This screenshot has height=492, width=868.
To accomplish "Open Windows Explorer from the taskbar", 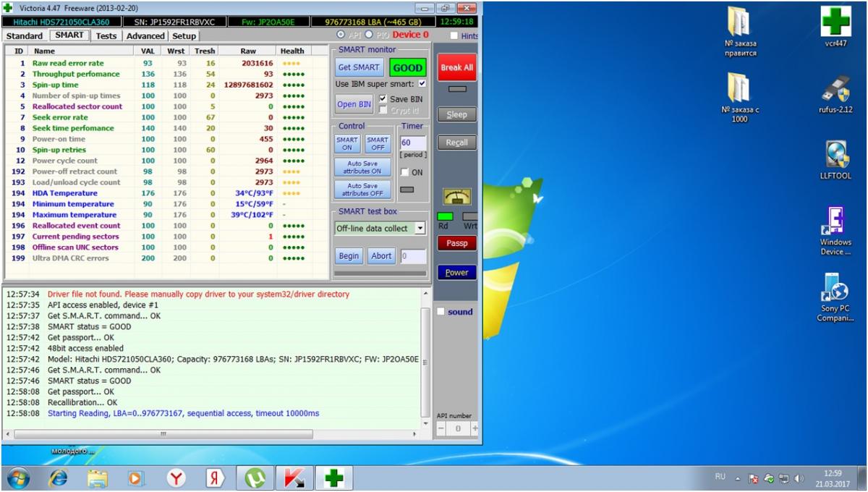I will point(97,478).
